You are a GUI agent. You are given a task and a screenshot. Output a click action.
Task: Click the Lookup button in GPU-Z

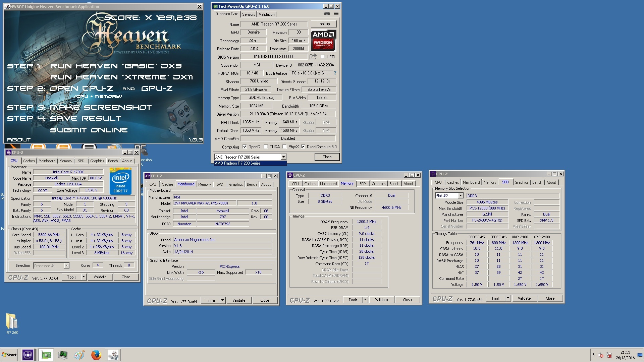pos(324,24)
